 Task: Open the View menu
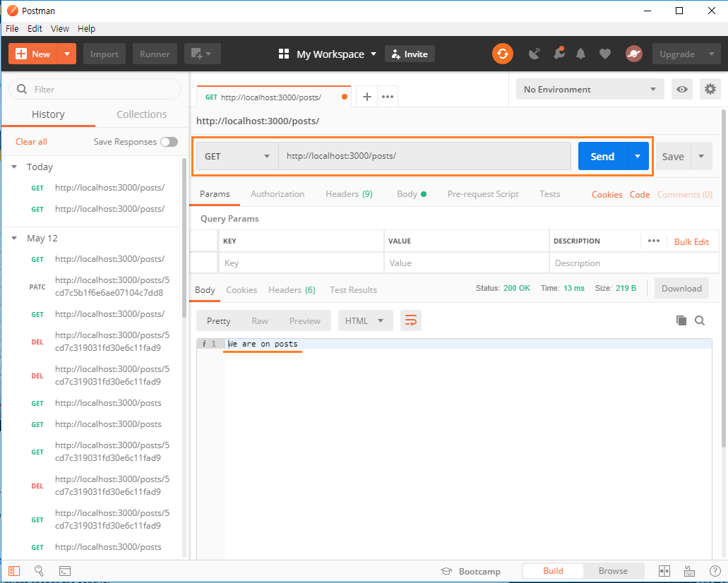pos(60,29)
